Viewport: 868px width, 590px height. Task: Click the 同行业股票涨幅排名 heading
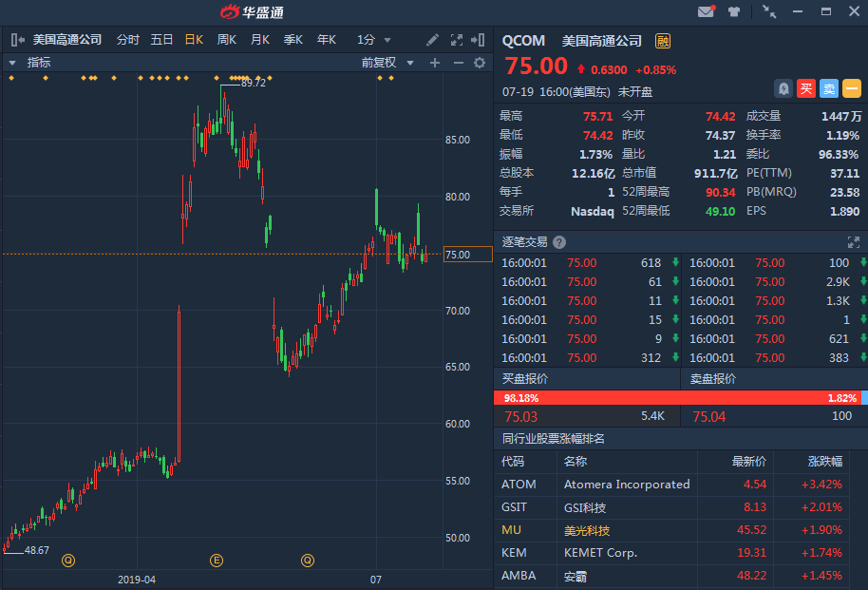(x=553, y=439)
